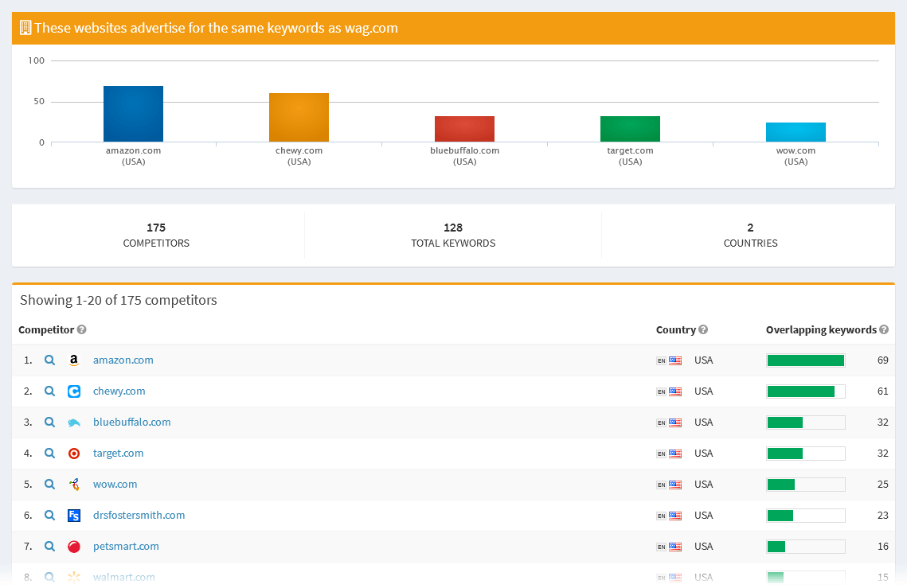
Task: Click the drsfostersmith.com favicon
Action: (74, 515)
